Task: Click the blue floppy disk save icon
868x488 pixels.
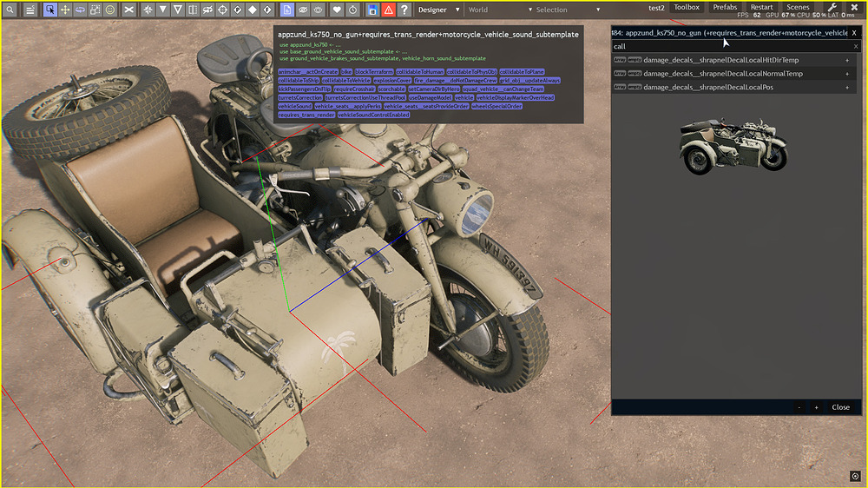Action: [x=372, y=10]
